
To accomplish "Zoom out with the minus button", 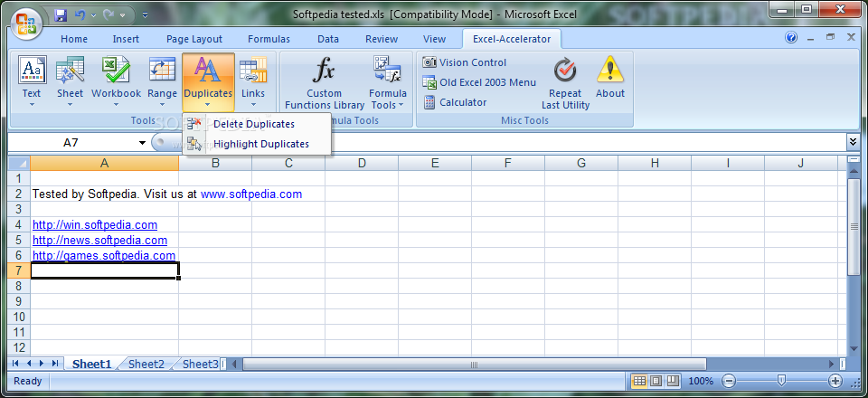I will click(x=729, y=381).
